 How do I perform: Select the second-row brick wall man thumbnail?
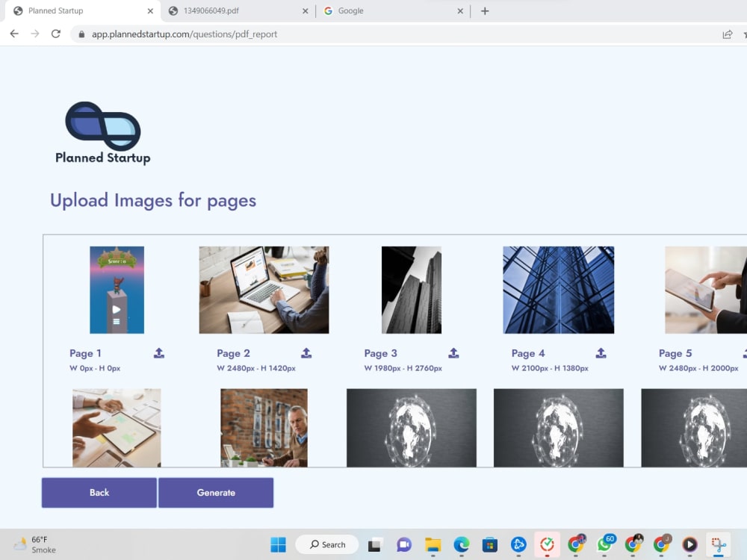[264, 428]
